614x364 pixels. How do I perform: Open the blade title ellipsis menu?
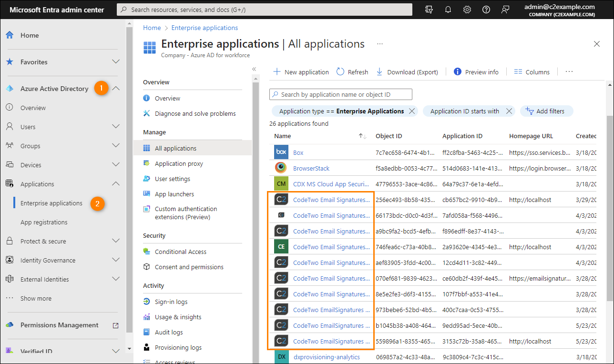(x=380, y=43)
